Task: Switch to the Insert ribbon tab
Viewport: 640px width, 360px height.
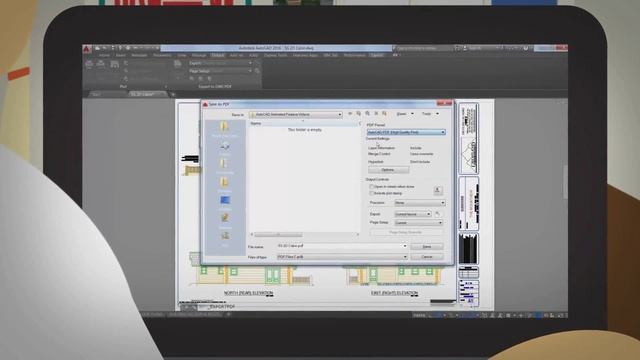Action: (120, 55)
